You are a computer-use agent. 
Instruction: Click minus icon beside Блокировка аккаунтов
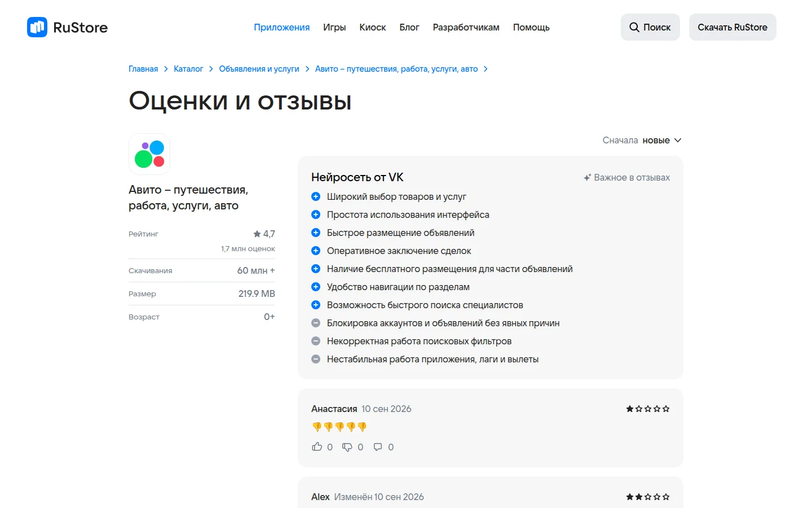(x=316, y=323)
